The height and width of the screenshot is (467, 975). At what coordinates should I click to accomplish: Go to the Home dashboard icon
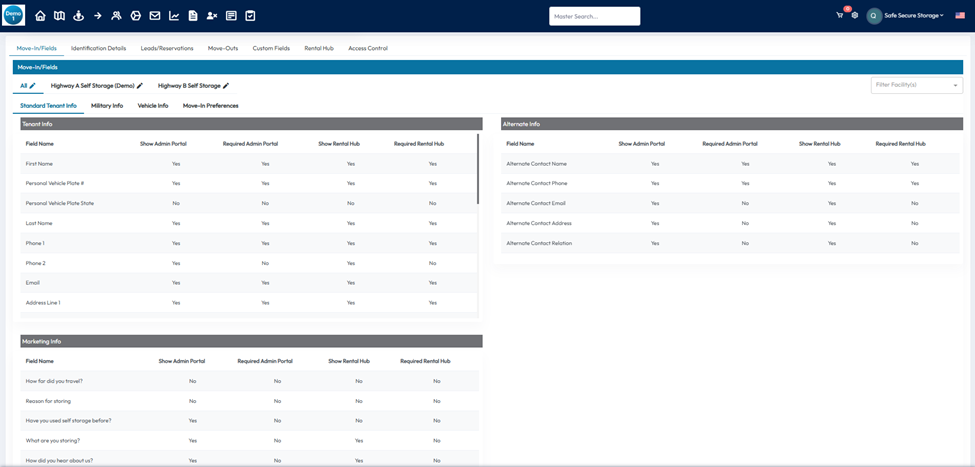(x=40, y=16)
